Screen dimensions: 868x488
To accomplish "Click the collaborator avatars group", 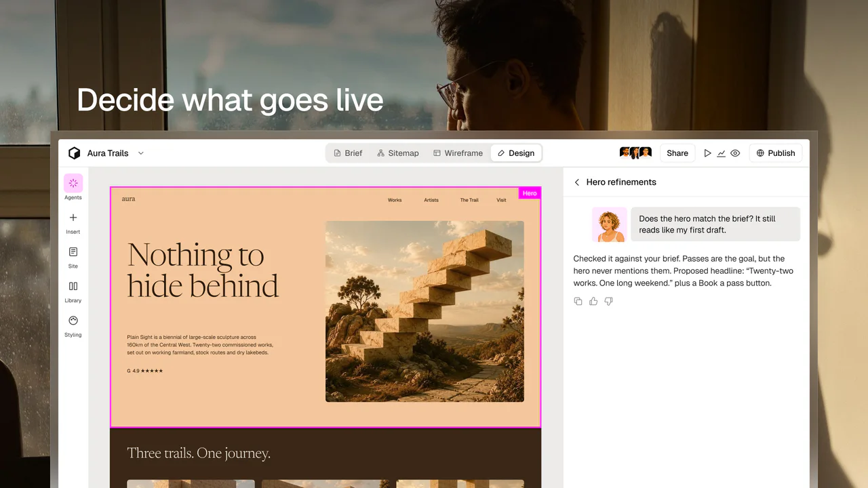I will tap(635, 153).
